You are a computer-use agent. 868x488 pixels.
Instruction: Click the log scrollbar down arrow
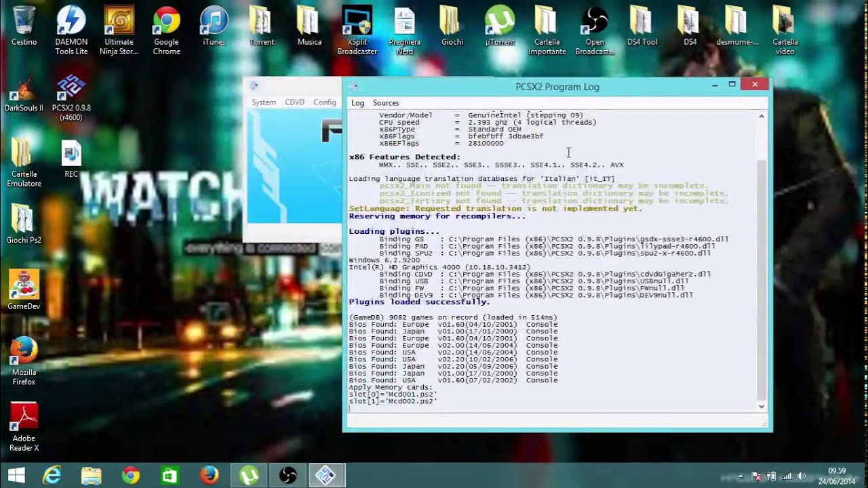(x=762, y=407)
